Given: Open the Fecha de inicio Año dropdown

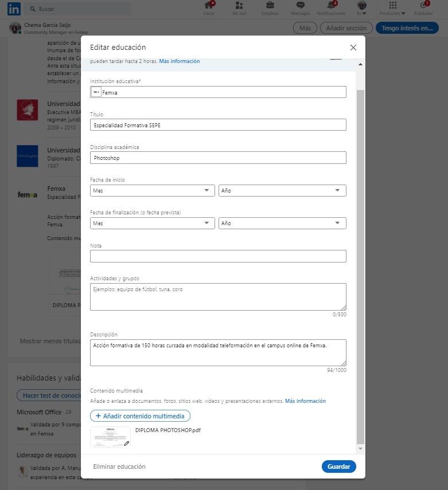Looking at the screenshot, I should point(282,191).
